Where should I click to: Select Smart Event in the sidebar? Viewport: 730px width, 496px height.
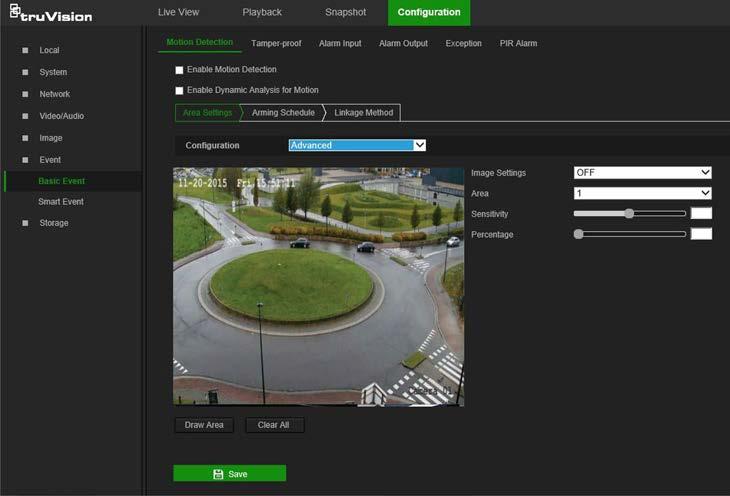[x=61, y=202]
